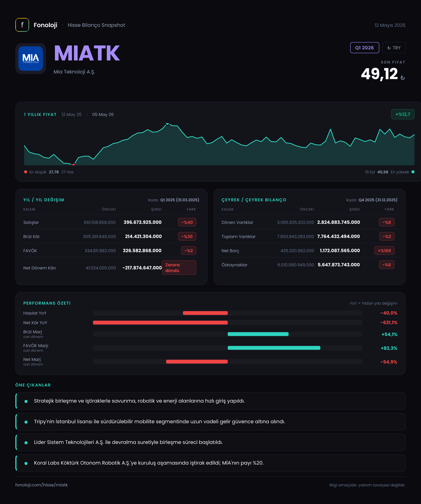The height and width of the screenshot is (504, 421).
Task: Click the MIATK ticker heading
Action: pos(87,53)
